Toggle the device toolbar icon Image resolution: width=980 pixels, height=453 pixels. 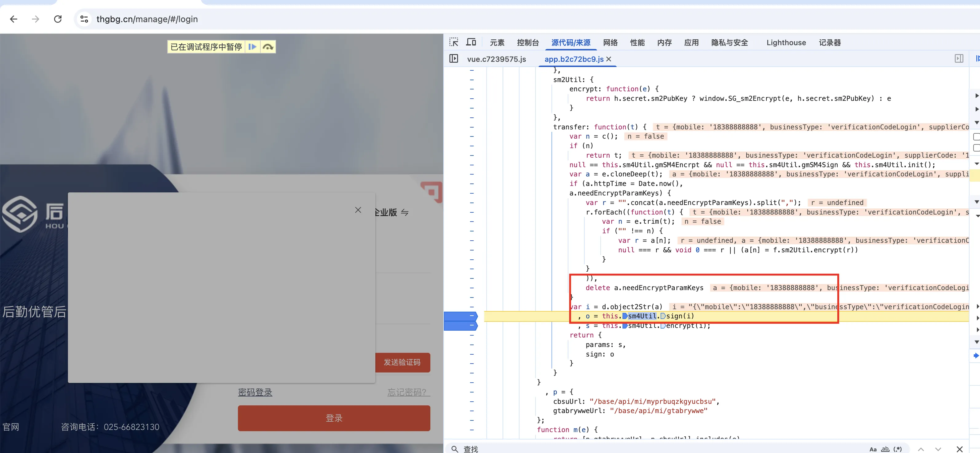click(471, 42)
